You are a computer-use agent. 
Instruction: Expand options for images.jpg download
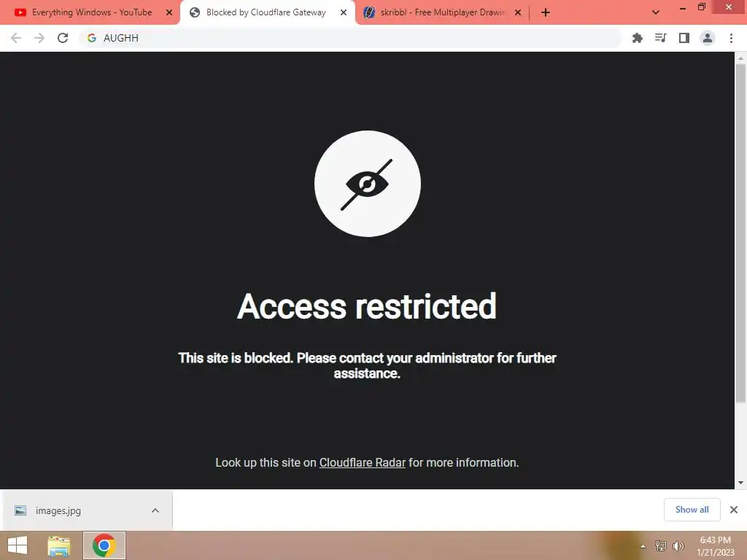tap(155, 510)
